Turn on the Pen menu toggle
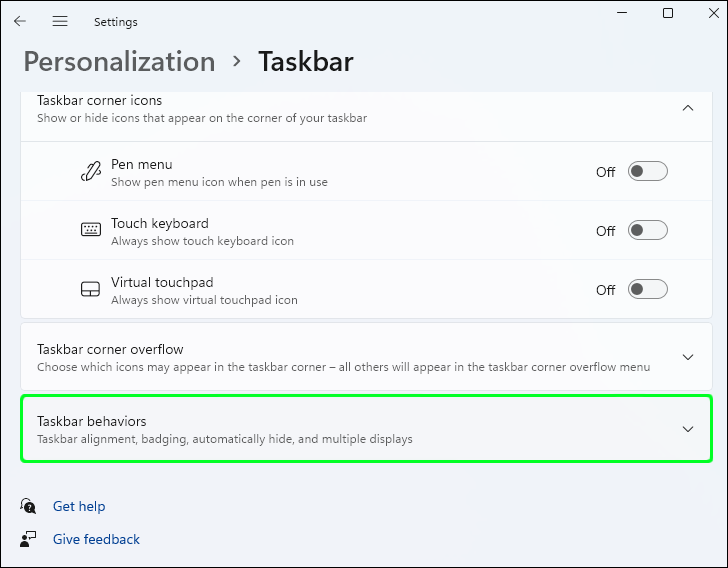This screenshot has width=728, height=568. (x=648, y=171)
